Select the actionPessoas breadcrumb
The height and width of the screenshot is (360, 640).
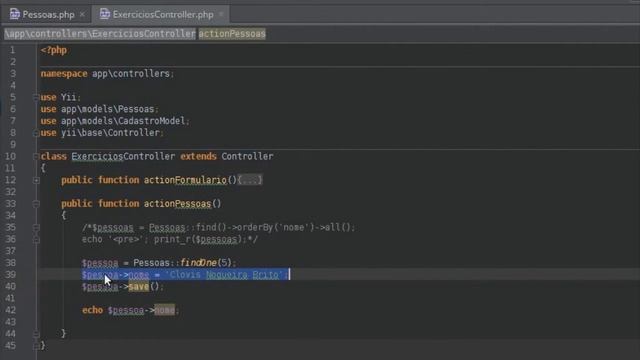pos(232,34)
